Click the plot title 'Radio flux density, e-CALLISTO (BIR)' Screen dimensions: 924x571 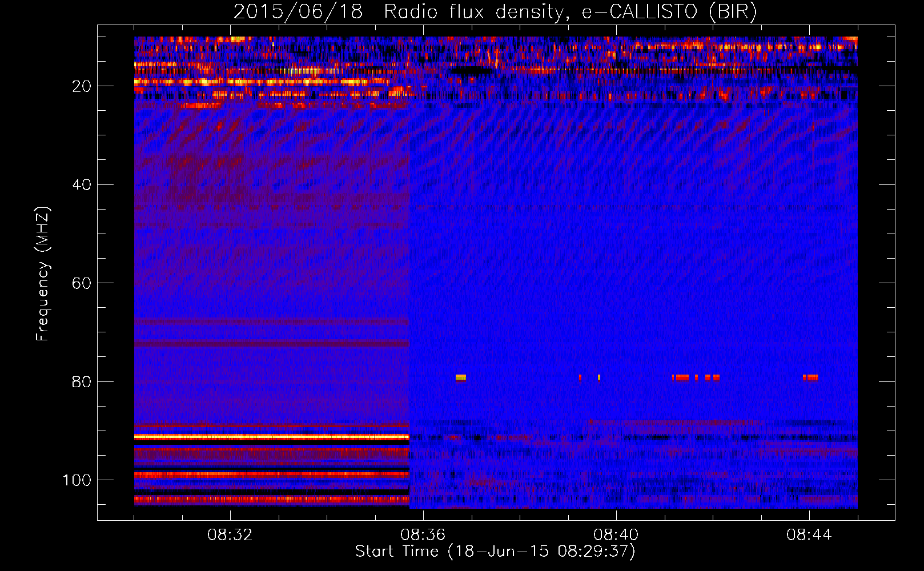point(570,11)
